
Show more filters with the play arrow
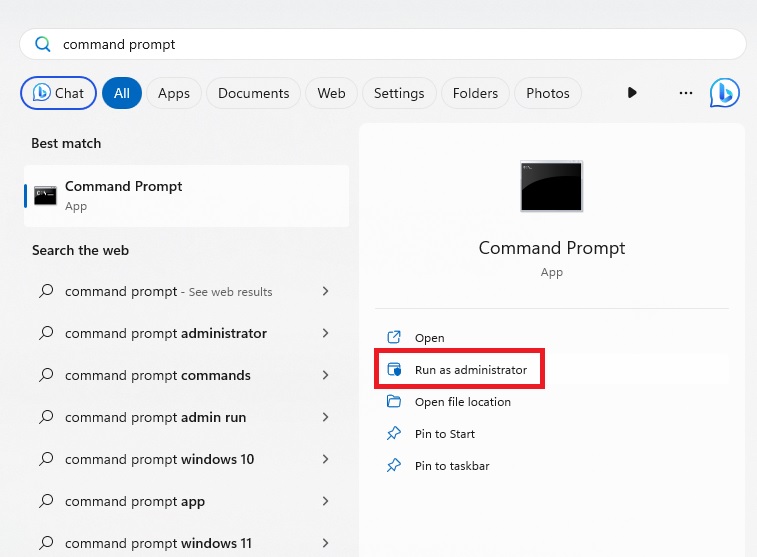click(x=632, y=92)
